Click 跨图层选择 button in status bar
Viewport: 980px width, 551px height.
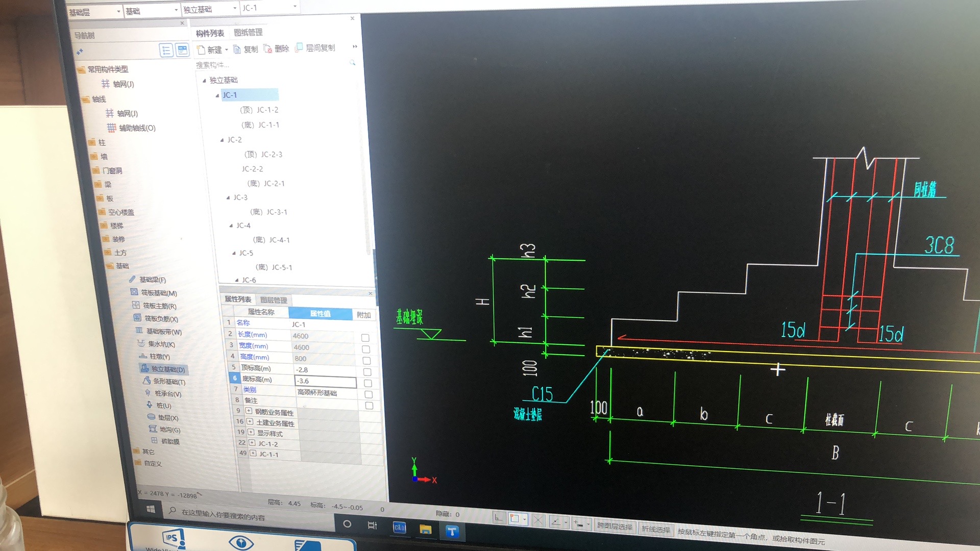[615, 527]
